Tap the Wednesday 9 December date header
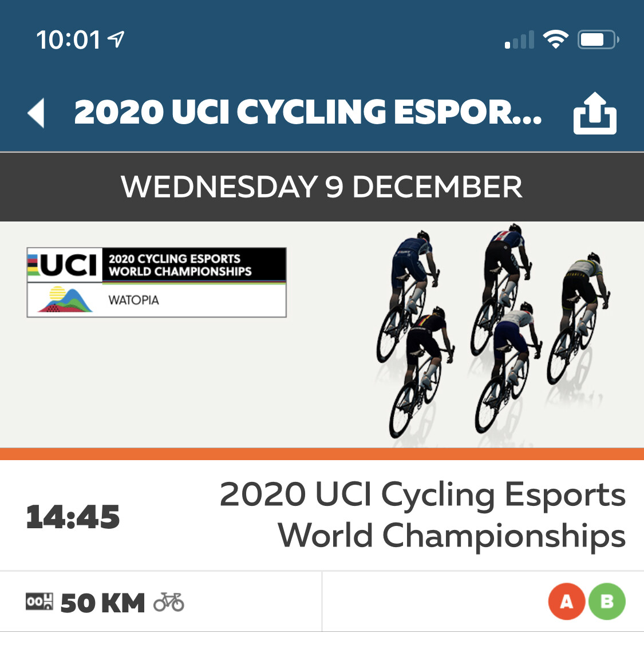 (x=322, y=187)
